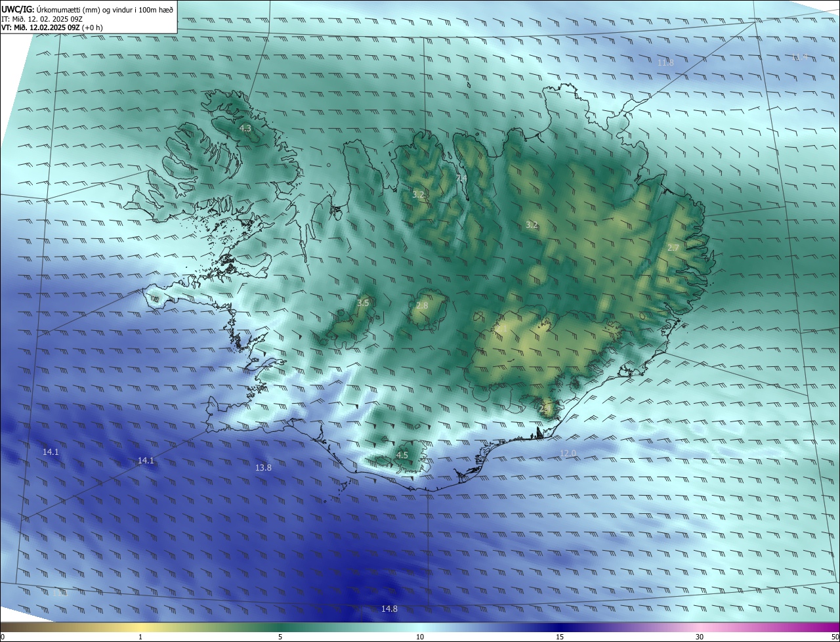Click the "VT: Mið. 12.02.2025 09Z (+0 h)" line
Screen dimensions: 840x642
point(52,28)
